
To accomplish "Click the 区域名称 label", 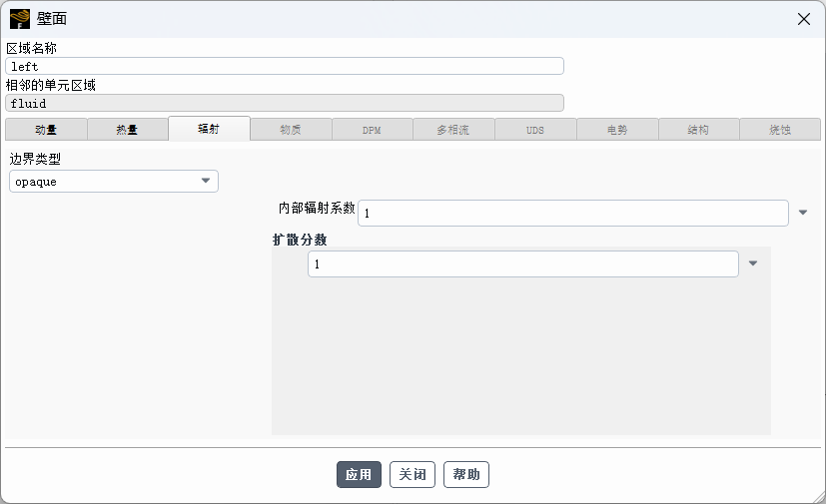I will 31,48.
